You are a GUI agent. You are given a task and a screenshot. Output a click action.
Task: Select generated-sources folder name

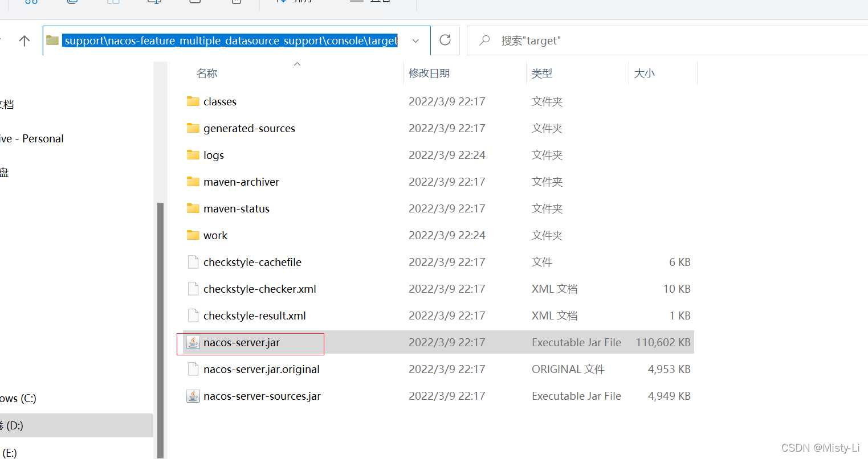(249, 128)
